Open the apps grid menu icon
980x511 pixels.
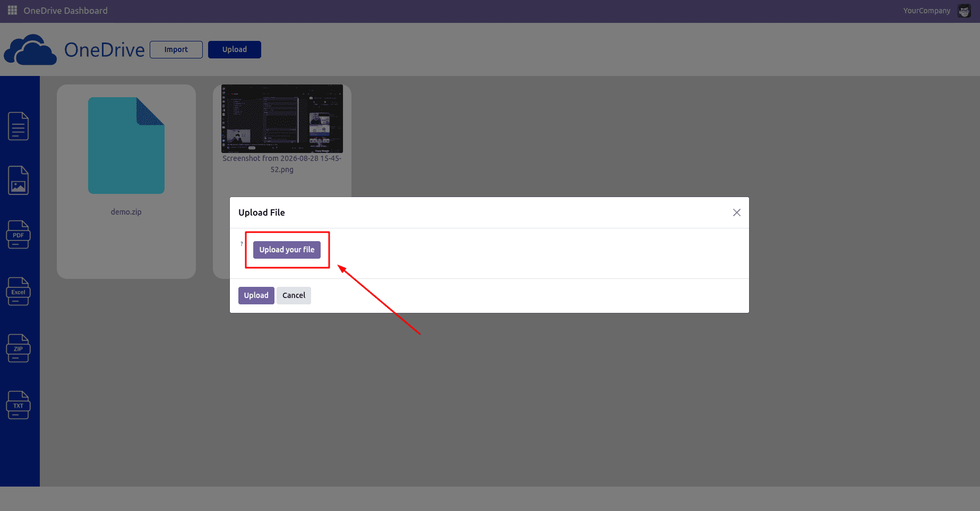point(12,11)
